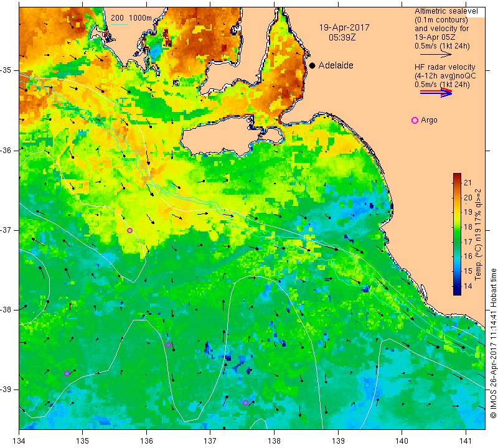Click the colorbar value 14

click(468, 286)
